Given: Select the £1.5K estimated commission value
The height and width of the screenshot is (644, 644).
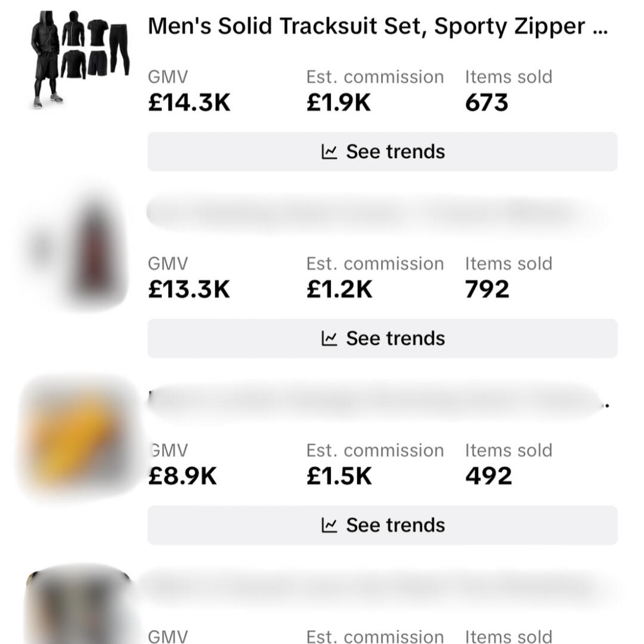Looking at the screenshot, I should (339, 476).
